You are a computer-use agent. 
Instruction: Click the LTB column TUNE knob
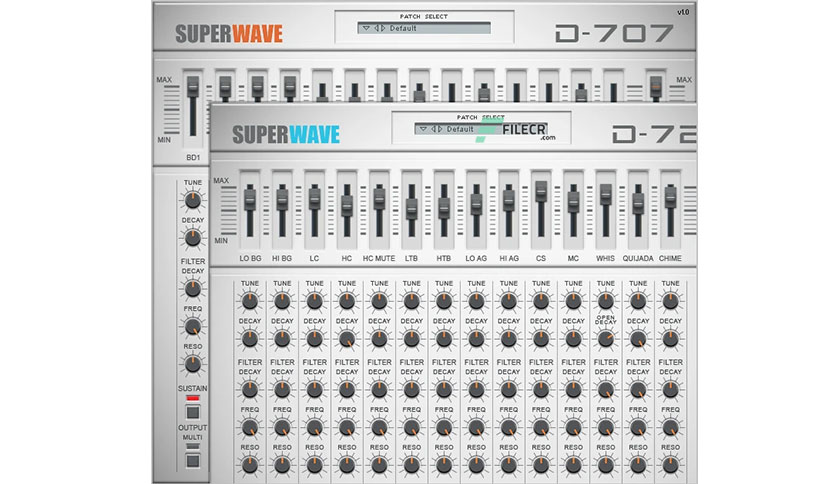(x=412, y=301)
